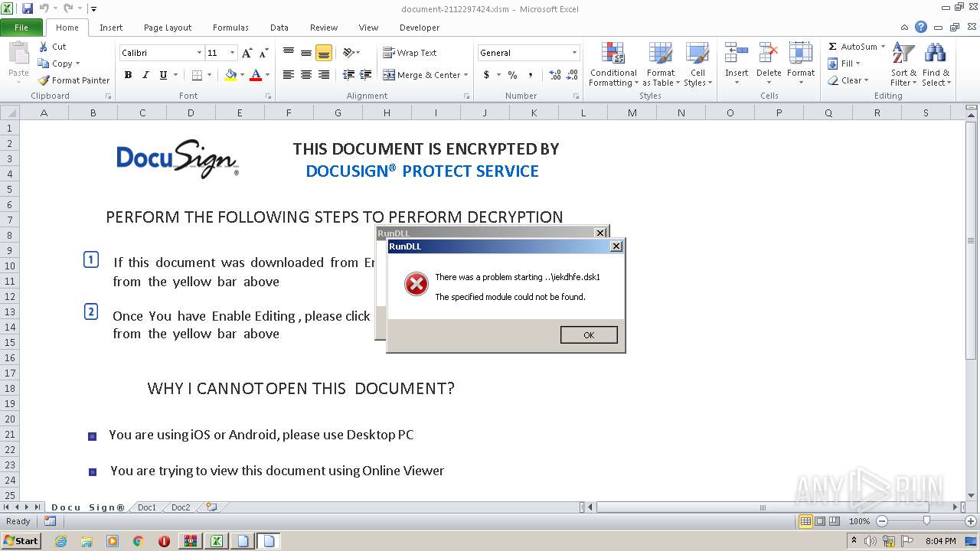This screenshot has height=551, width=980.
Task: Click Merge & Center button
Action: click(422, 75)
